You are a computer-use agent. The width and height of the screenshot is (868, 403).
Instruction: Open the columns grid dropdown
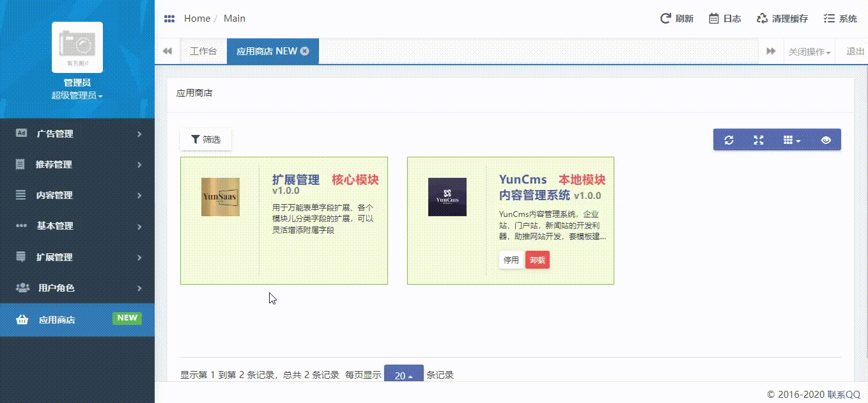[792, 140]
